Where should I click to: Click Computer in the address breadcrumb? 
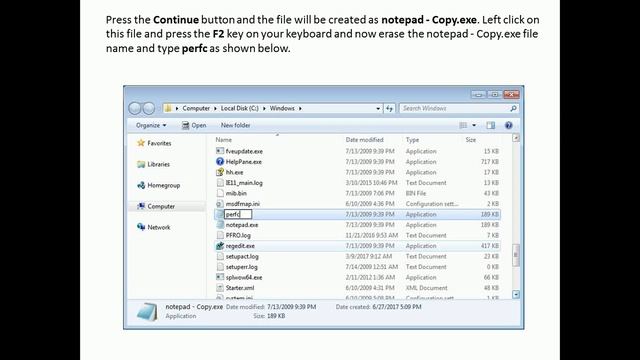pos(196,108)
